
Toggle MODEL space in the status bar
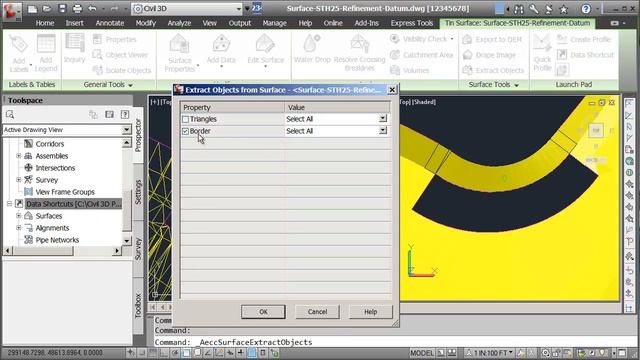(422, 353)
